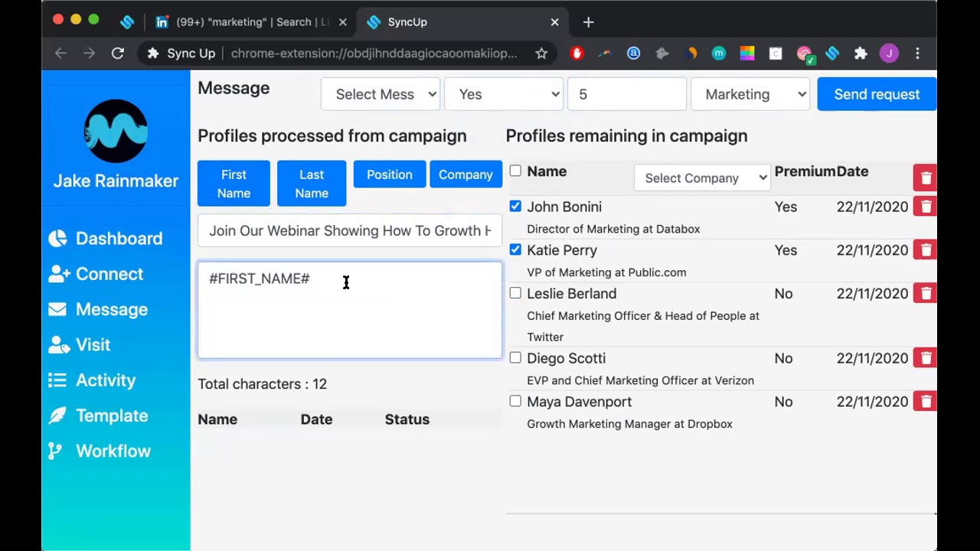Delete Maya Davenport with trash icon
This screenshot has height=551, width=980.
pos(926,402)
